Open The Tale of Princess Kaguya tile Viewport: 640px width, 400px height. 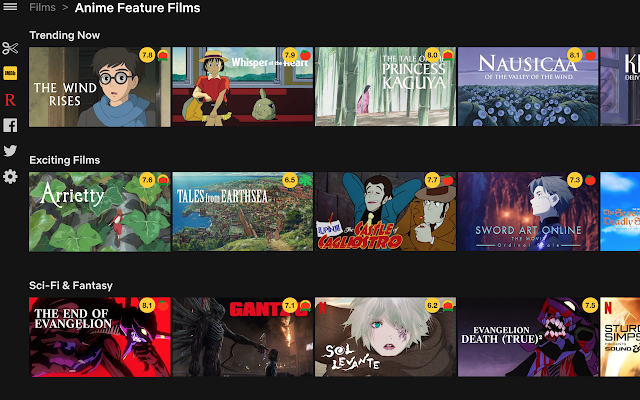tap(385, 87)
